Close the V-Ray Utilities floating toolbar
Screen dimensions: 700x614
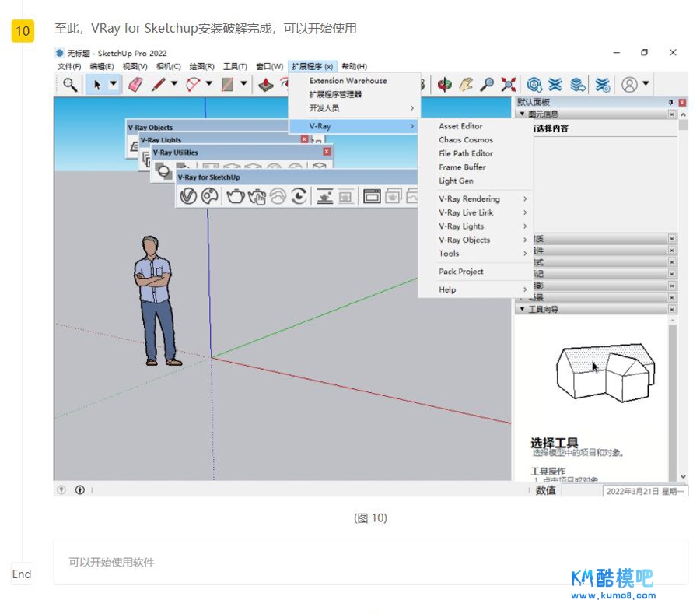point(327,152)
